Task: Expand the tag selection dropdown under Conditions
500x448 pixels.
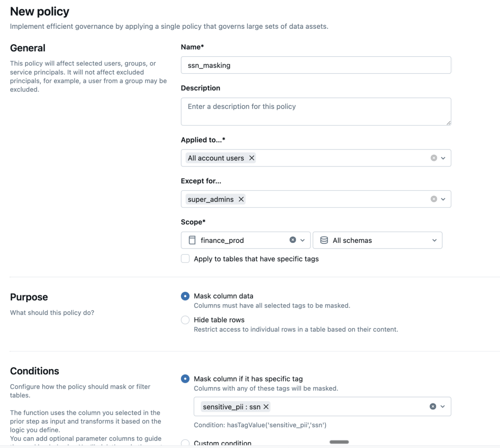Action: click(x=442, y=406)
